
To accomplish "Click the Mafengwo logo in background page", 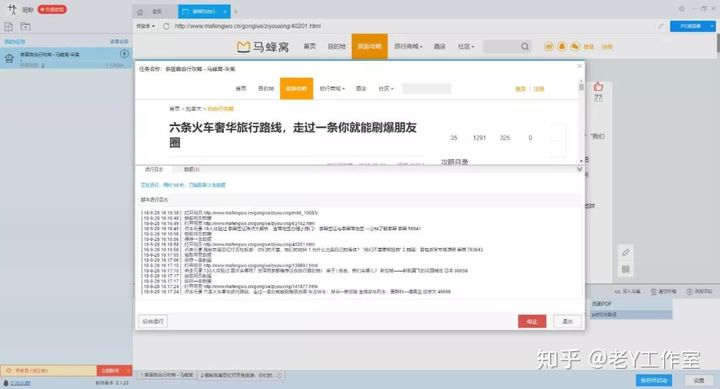I will tap(263, 46).
